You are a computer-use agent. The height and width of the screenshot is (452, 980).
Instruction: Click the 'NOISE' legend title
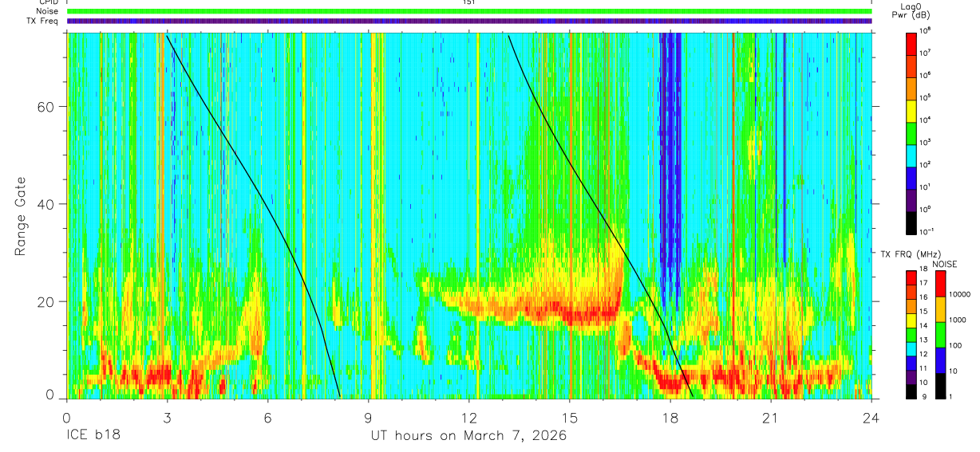[945, 263]
